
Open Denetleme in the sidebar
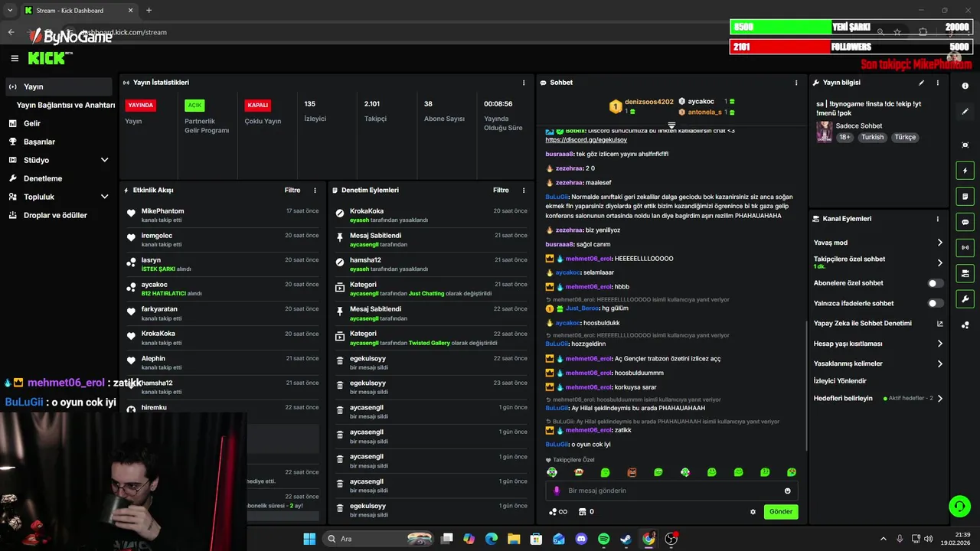[x=43, y=178]
